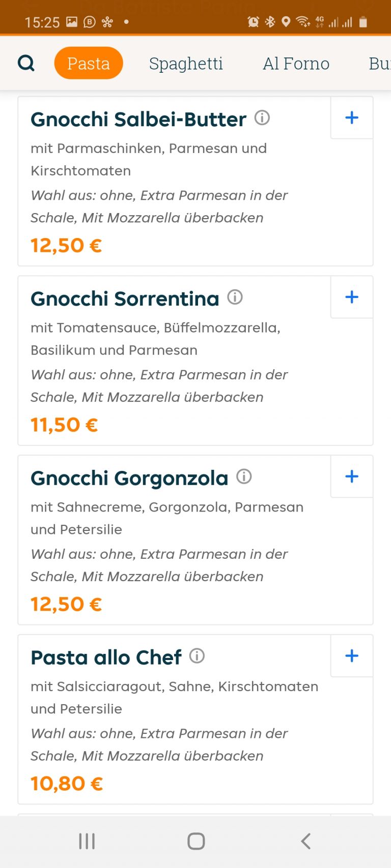Add Pasta allo Chef with plus icon
Image resolution: width=391 pixels, height=868 pixels.
coord(352,656)
